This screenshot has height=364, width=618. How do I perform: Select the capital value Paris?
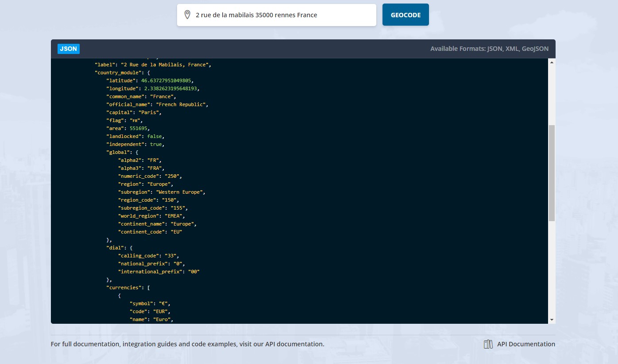click(148, 112)
